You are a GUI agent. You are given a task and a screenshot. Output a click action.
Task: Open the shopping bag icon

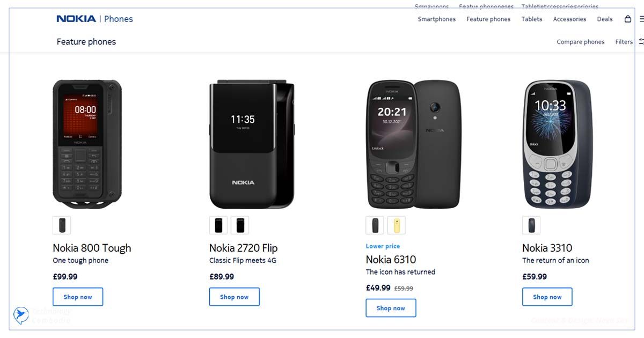pyautogui.click(x=628, y=19)
